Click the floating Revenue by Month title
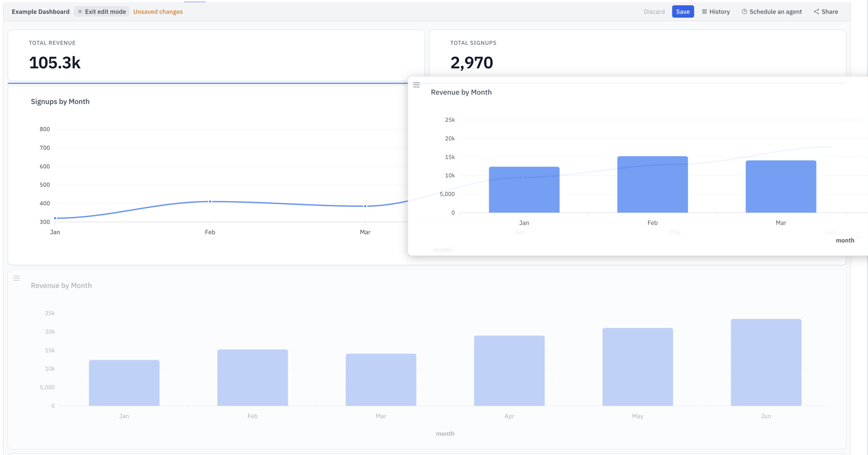This screenshot has height=455, width=868. point(461,92)
